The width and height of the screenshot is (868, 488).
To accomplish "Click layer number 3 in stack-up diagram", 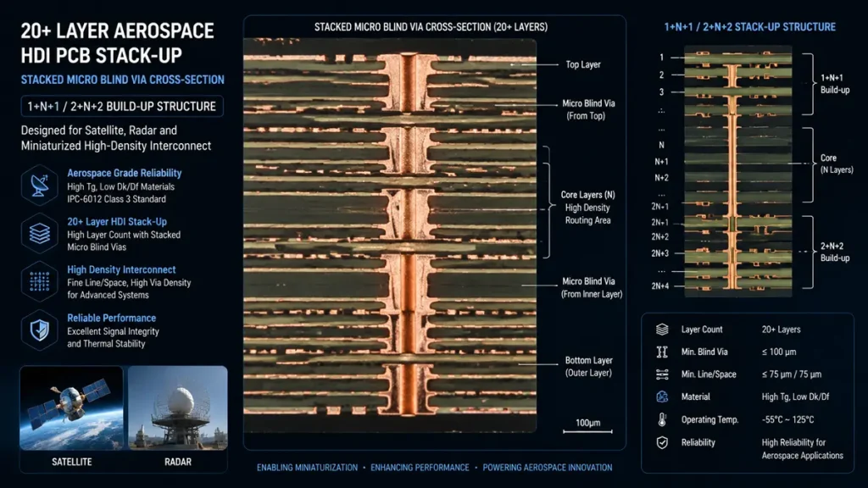I will click(x=661, y=92).
